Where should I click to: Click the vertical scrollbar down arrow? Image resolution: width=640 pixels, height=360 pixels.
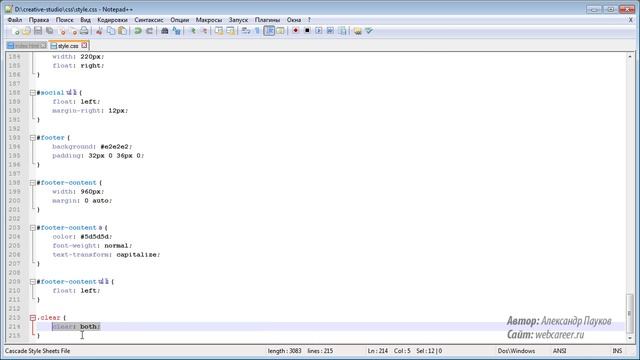click(x=630, y=338)
